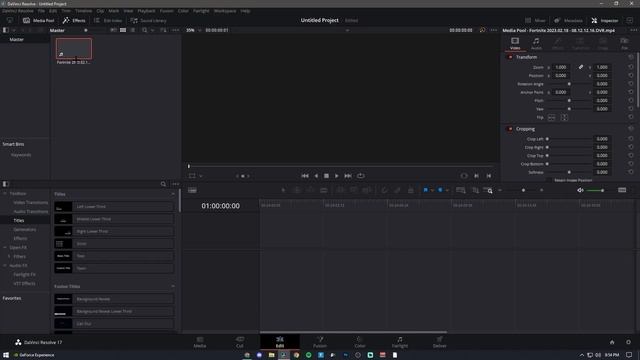Collapse the Toolbox tree
This screenshot has height=360, width=640.
coord(5,193)
